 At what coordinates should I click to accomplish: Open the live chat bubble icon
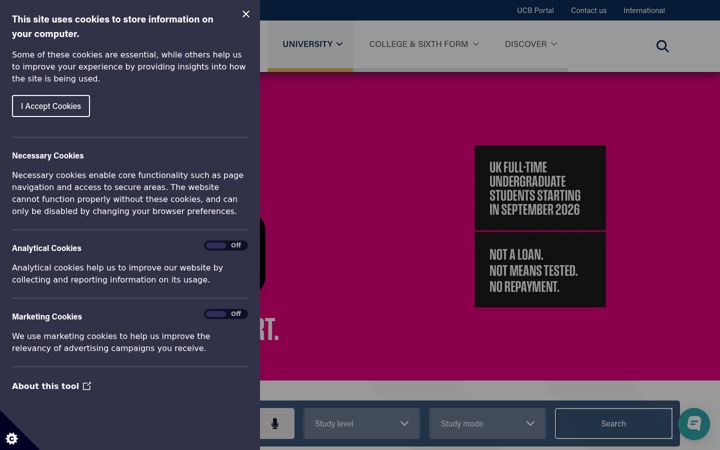694,423
